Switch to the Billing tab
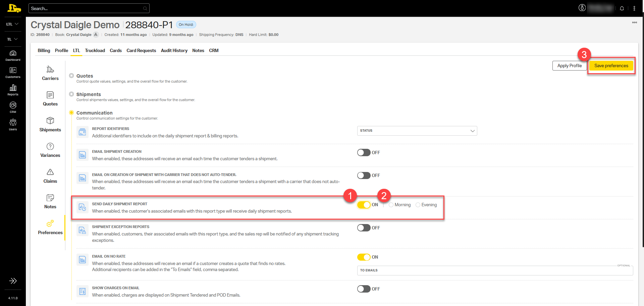The image size is (644, 306). click(x=44, y=50)
